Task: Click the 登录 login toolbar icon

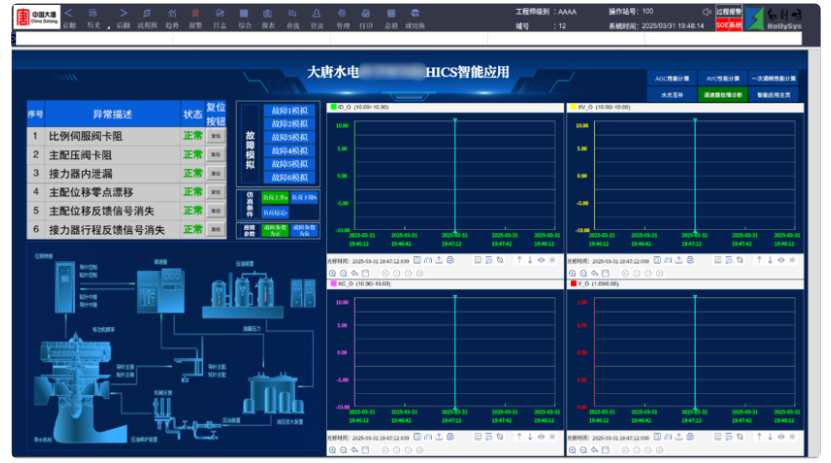Action: point(316,13)
